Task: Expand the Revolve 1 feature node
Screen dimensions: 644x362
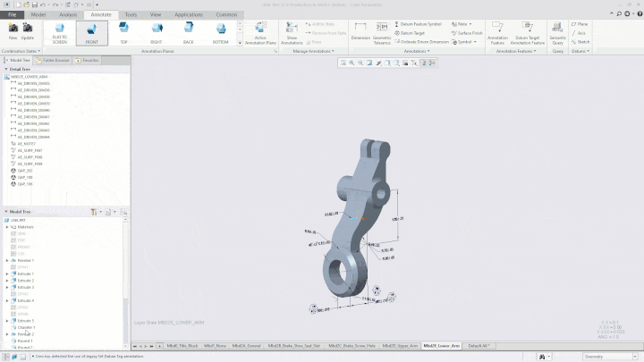Action: pyautogui.click(x=7, y=260)
